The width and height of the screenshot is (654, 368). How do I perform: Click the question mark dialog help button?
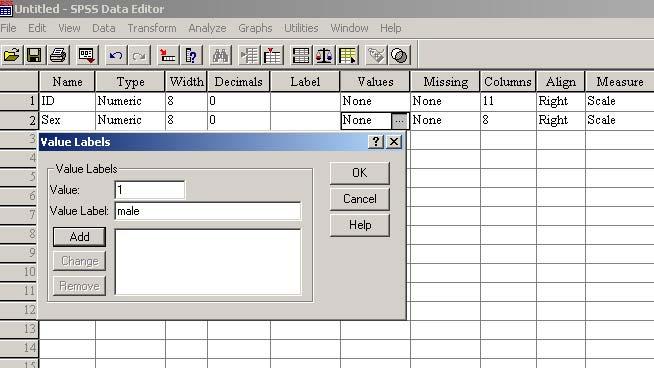tap(376, 142)
